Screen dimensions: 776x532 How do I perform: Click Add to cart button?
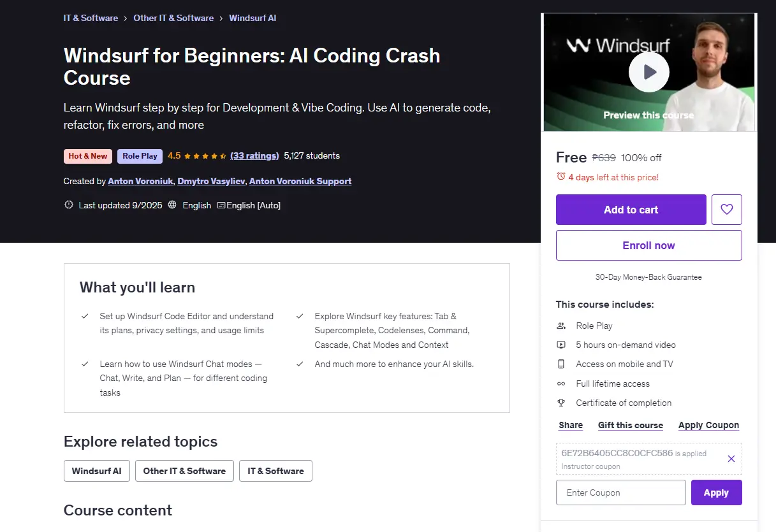[x=631, y=210]
